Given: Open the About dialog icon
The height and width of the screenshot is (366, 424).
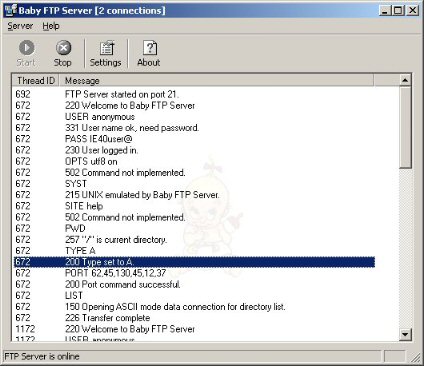Looking at the screenshot, I should [x=149, y=53].
